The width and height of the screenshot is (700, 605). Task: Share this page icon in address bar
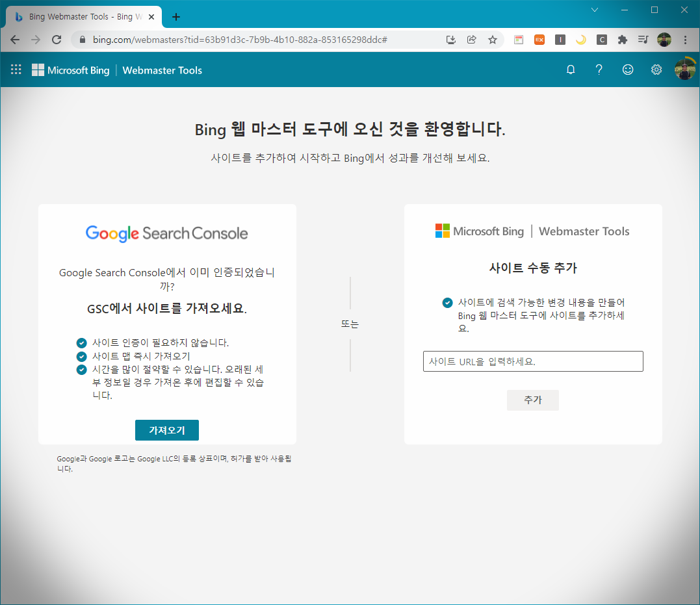pos(472,40)
